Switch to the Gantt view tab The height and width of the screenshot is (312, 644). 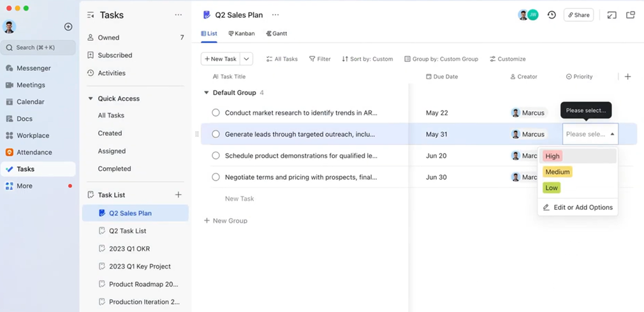point(277,33)
